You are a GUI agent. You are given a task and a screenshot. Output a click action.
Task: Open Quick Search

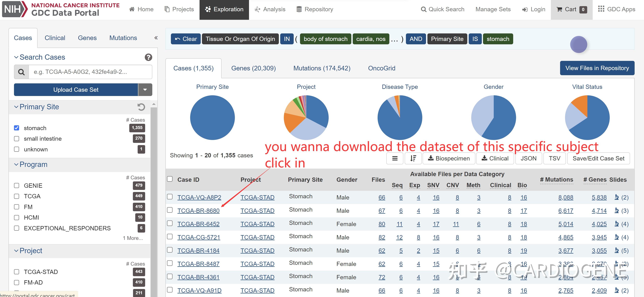pos(442,9)
